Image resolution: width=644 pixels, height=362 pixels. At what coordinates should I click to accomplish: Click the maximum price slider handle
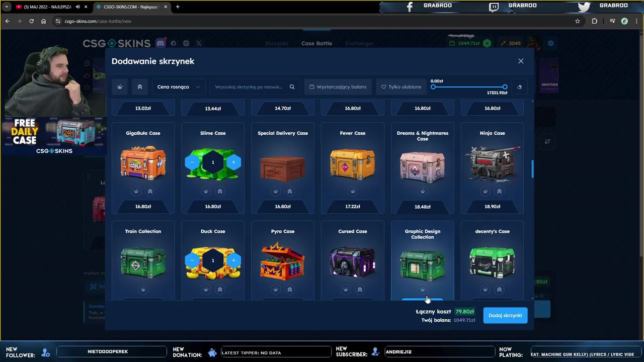(505, 87)
